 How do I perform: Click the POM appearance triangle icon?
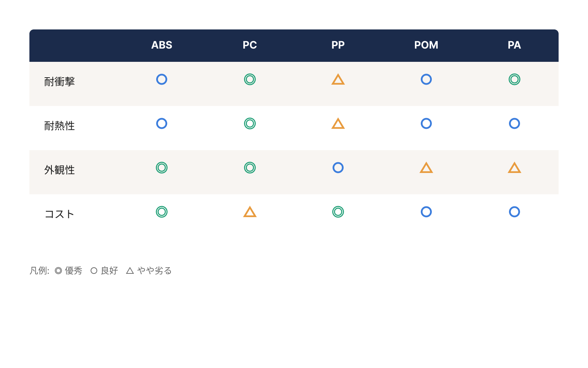(426, 168)
